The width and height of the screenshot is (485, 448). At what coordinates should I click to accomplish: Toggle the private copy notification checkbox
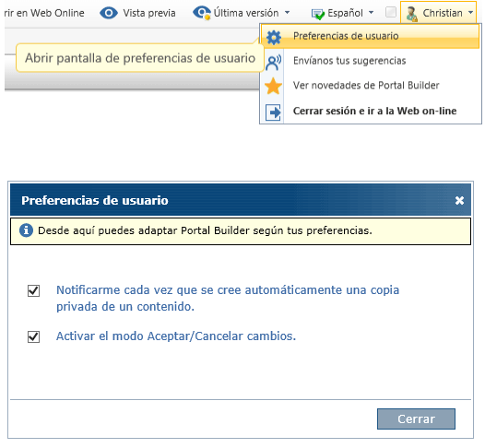coord(34,290)
